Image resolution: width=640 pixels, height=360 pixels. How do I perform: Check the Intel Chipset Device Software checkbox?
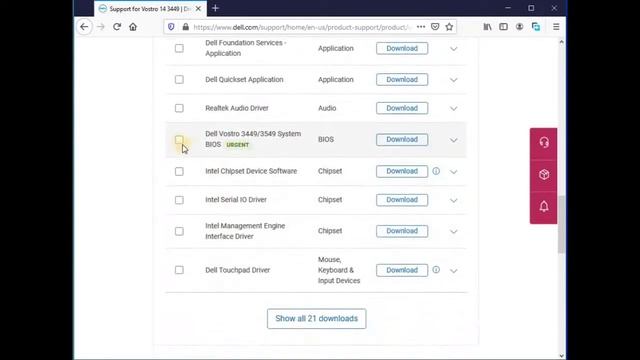click(x=179, y=171)
